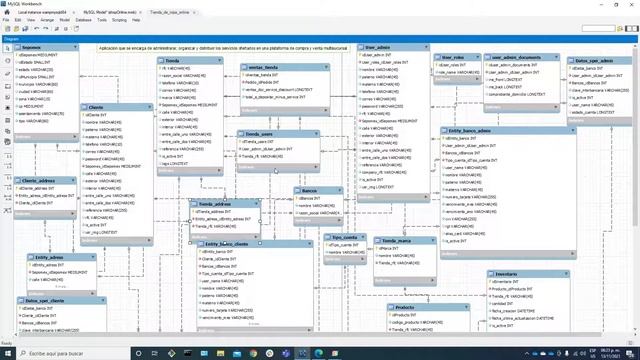Switch to the Local instance connection tab

click(42, 12)
